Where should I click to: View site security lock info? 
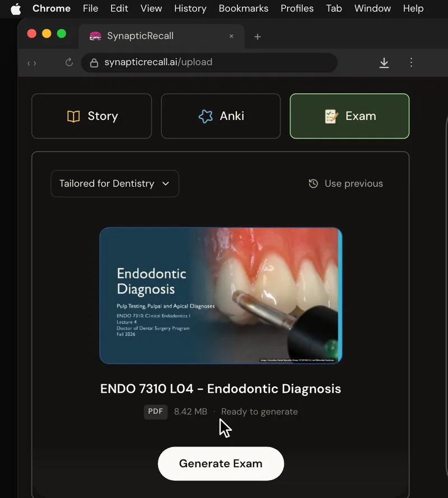(94, 63)
